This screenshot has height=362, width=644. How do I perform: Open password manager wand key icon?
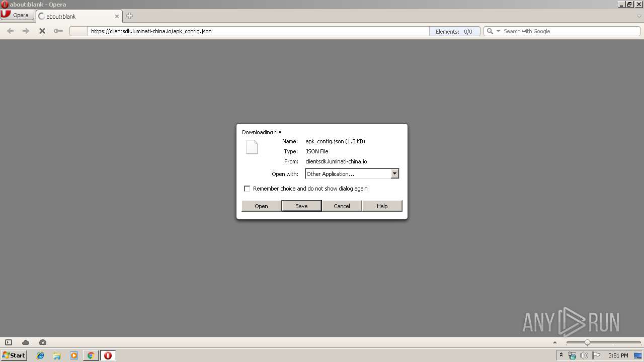tap(58, 31)
